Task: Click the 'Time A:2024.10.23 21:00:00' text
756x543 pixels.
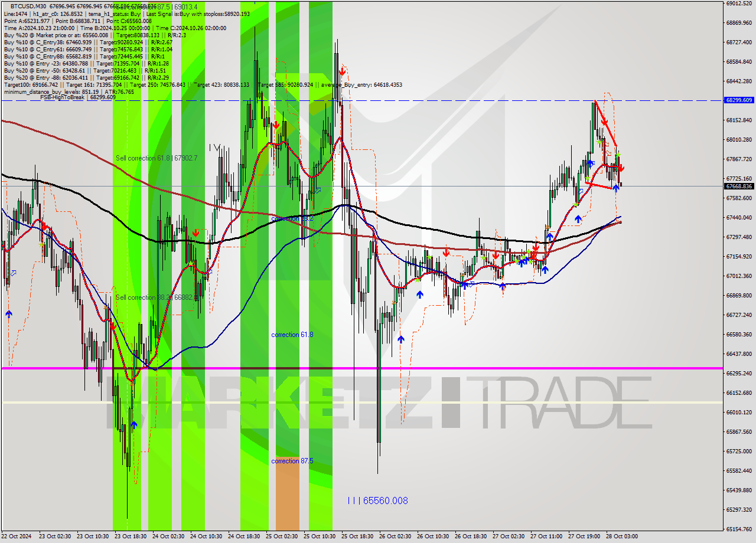Action: click(x=39, y=28)
